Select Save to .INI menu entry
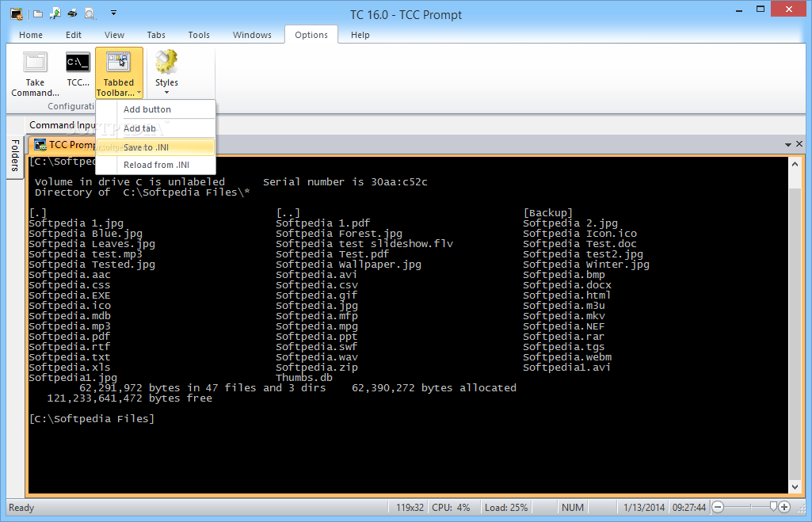Image resolution: width=812 pixels, height=522 pixels. 155,147
